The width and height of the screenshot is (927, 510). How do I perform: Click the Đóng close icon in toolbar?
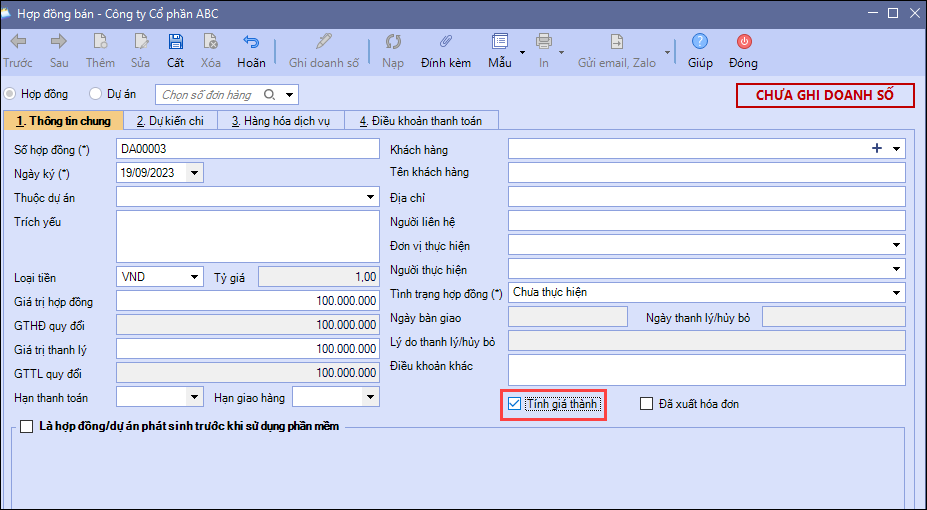(743, 42)
